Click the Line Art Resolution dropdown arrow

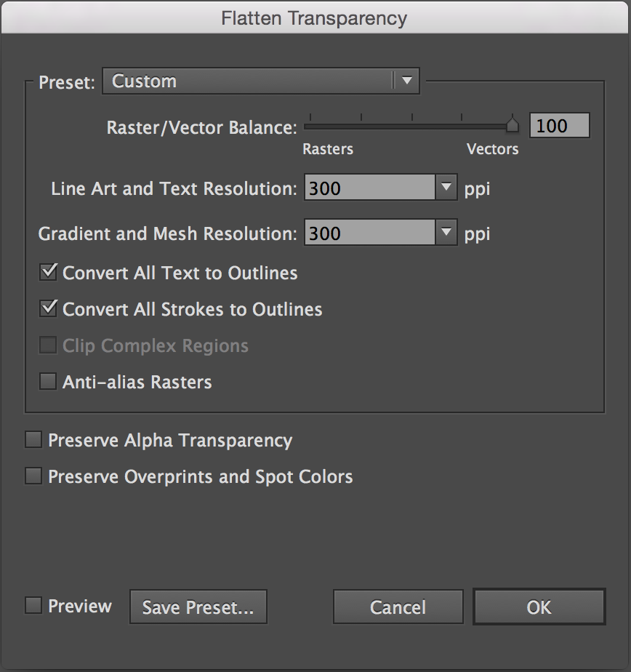click(x=446, y=188)
